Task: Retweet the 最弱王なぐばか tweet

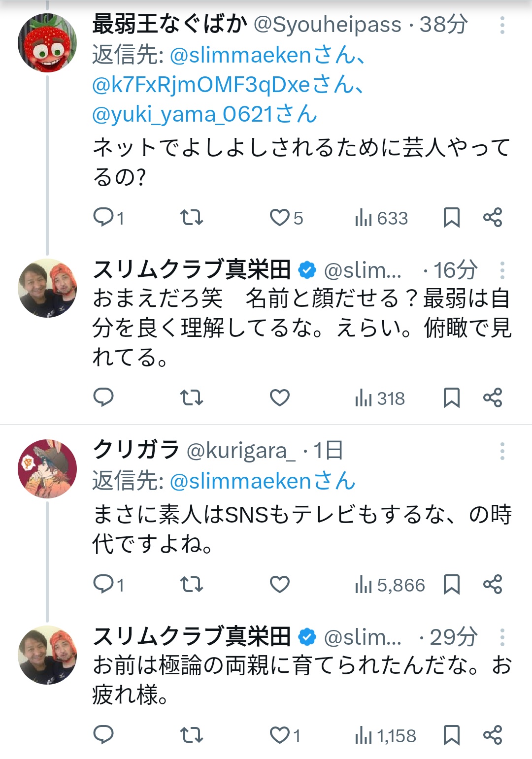Action: pos(191,218)
